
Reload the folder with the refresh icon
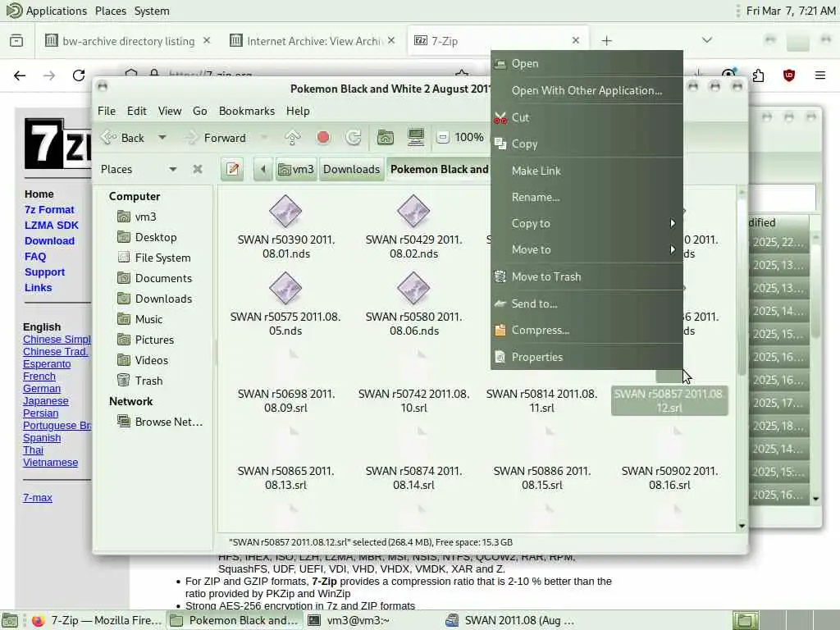(353, 138)
